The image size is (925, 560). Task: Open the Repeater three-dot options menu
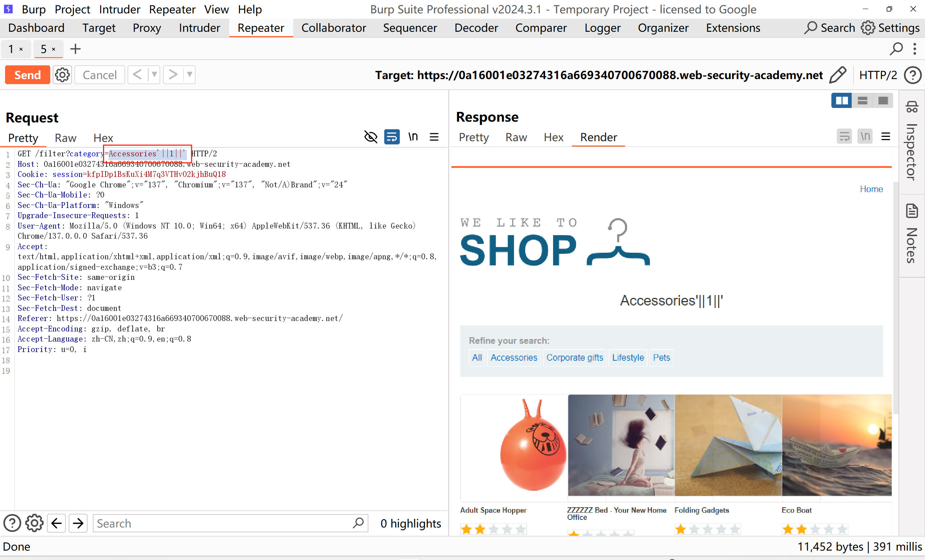point(915,49)
